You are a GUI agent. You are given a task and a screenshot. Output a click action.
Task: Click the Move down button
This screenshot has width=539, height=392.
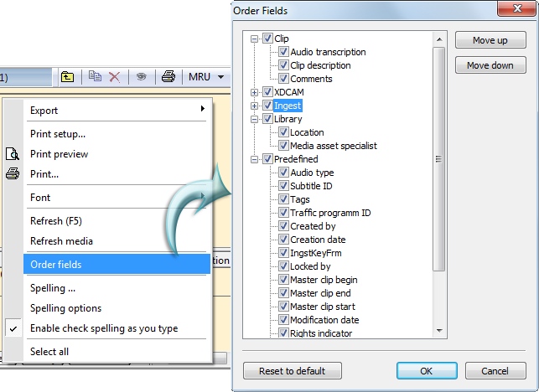click(x=490, y=65)
